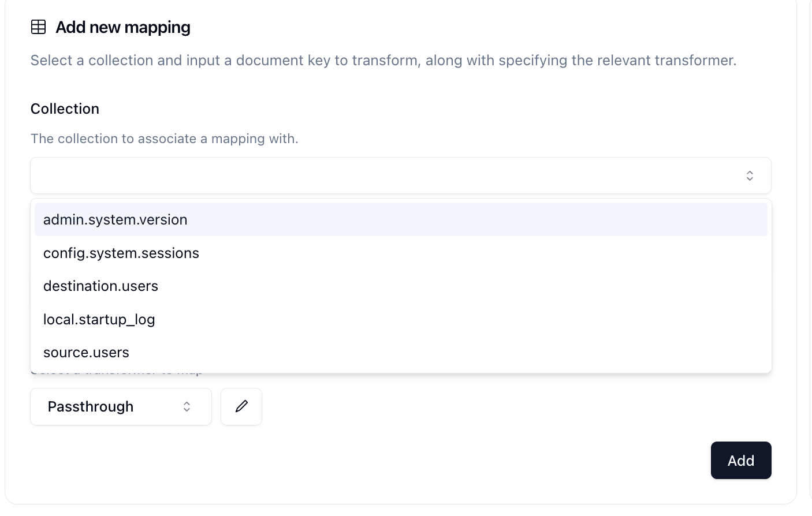Click the pencil edit transformer icon
812x516 pixels.
[x=241, y=406]
